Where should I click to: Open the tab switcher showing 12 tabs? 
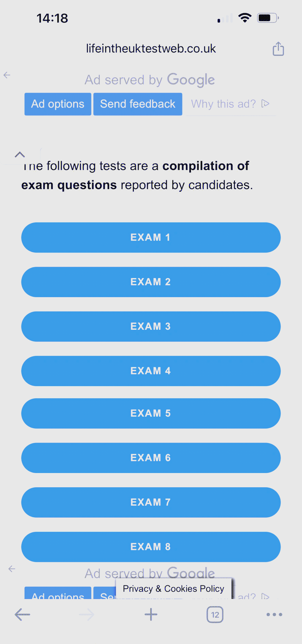pyautogui.click(x=215, y=615)
